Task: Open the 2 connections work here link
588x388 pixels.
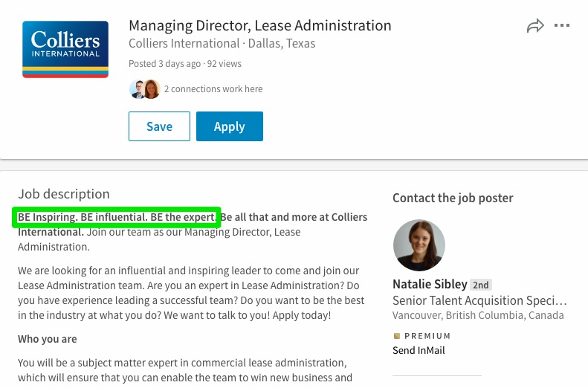Action: (213, 89)
